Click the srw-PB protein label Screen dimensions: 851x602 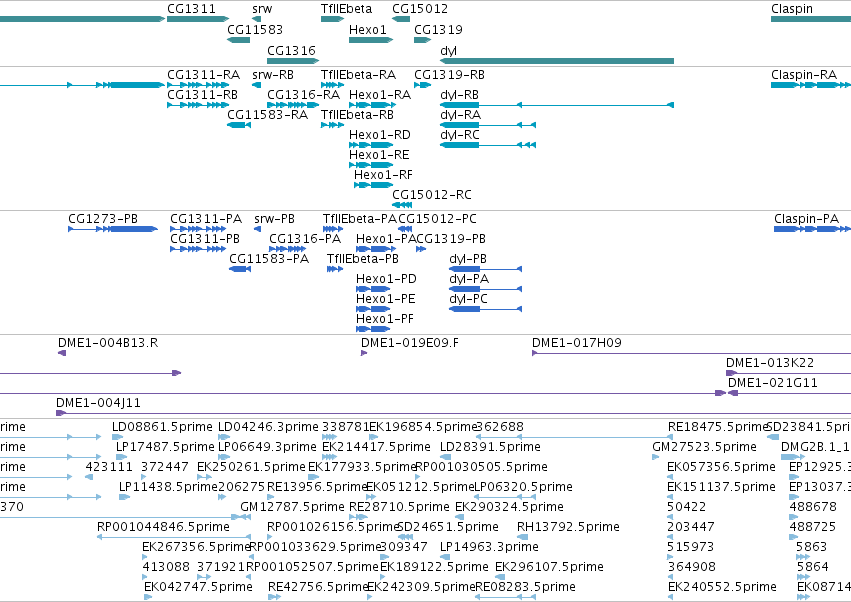click(x=274, y=219)
